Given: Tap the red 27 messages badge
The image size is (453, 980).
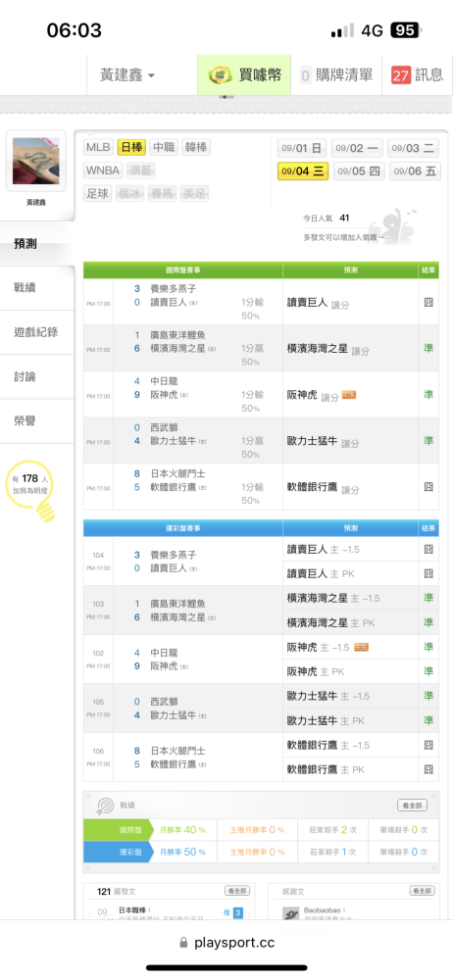Looking at the screenshot, I should [401, 75].
